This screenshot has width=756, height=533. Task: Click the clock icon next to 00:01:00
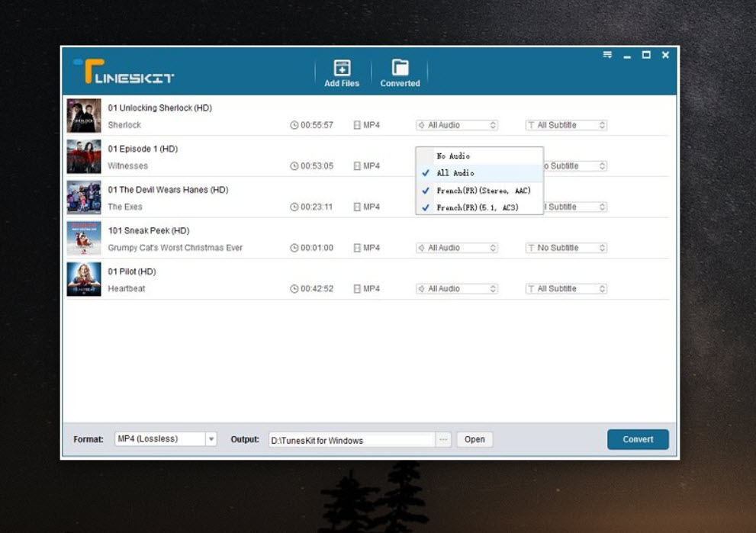294,248
